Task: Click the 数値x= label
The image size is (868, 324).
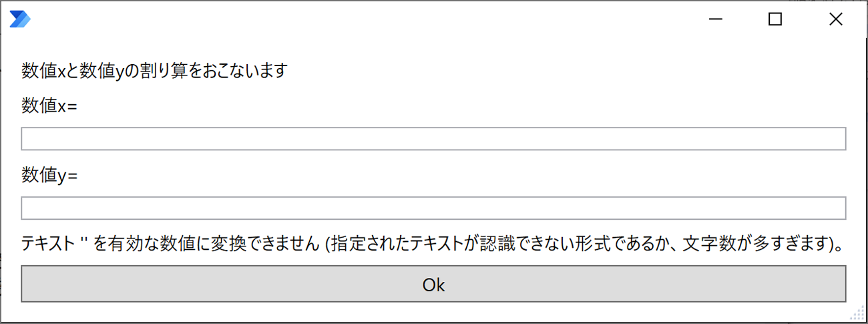Action: (49, 106)
